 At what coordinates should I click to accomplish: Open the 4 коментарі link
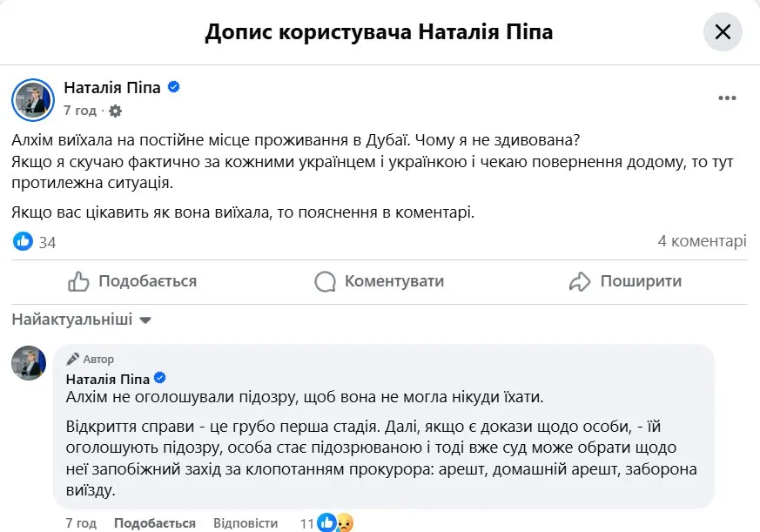pyautogui.click(x=703, y=241)
